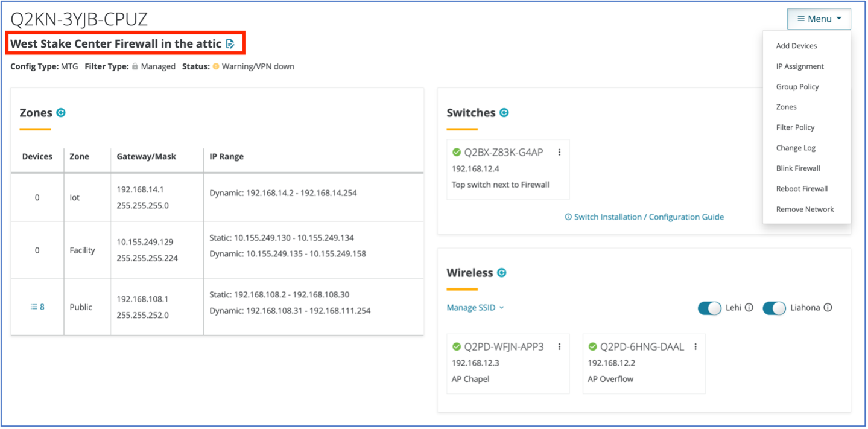Open options for access point Q2PD-6HNG-DAAL
This screenshot has width=868, height=429.
coord(695,347)
